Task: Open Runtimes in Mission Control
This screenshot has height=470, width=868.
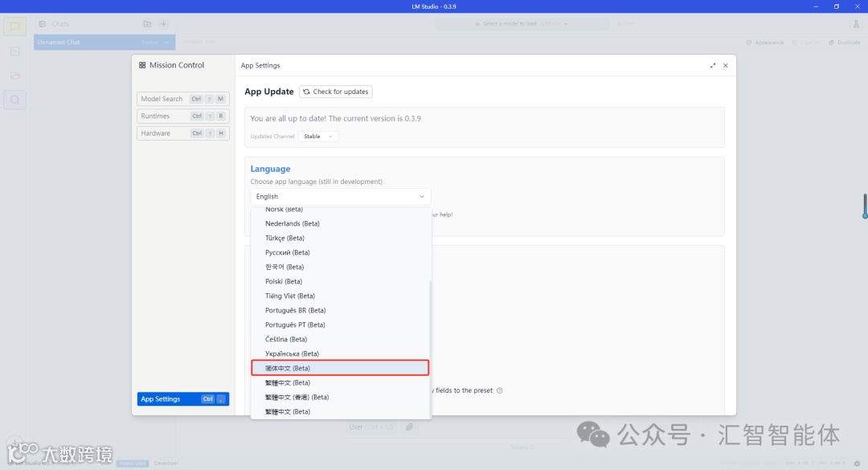Action: (183, 116)
